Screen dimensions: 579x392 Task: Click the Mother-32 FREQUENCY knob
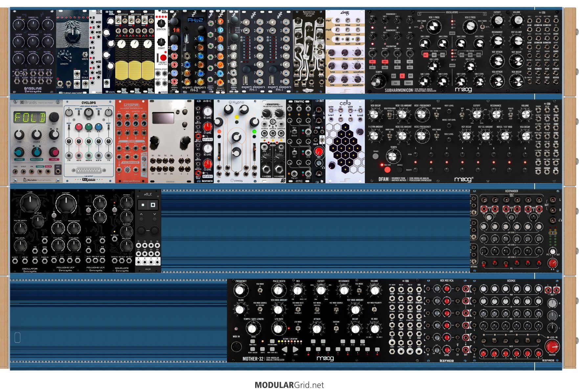pyautogui.click(x=240, y=290)
